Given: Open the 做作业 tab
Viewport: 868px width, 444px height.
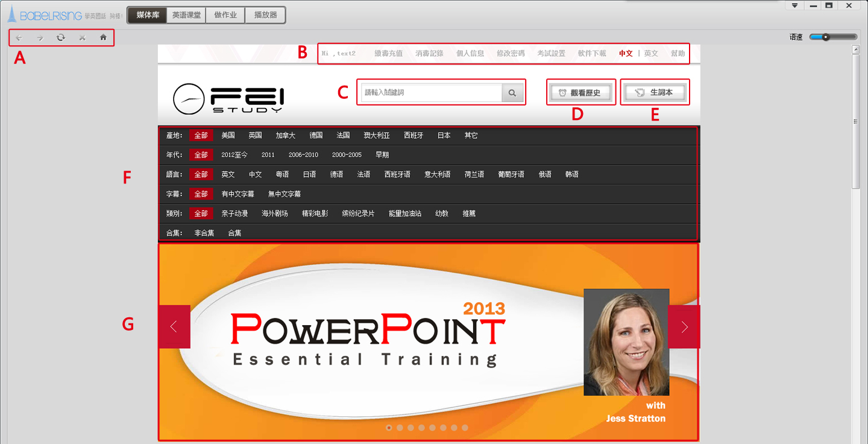Looking at the screenshot, I should tap(225, 15).
